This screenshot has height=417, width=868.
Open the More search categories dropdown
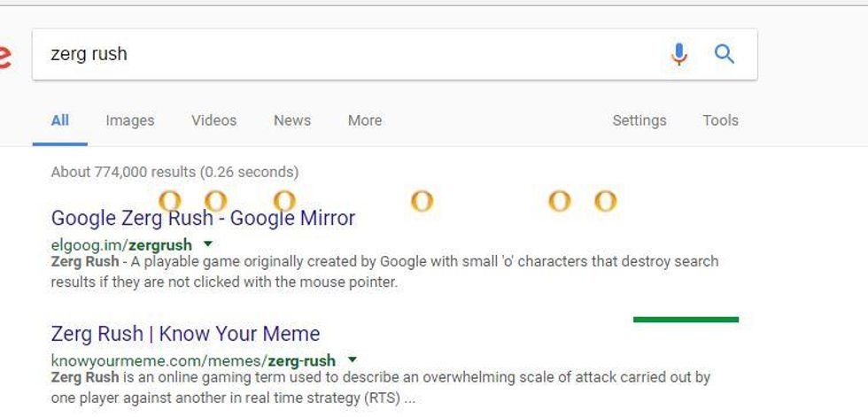pyautogui.click(x=365, y=120)
